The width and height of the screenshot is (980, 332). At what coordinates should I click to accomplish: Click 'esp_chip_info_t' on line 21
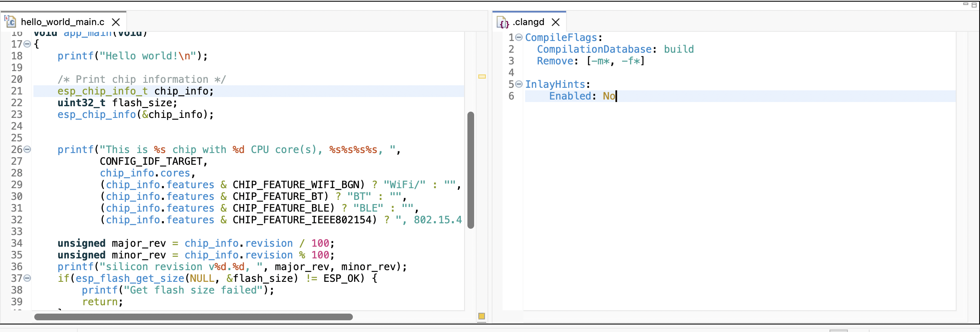click(103, 91)
